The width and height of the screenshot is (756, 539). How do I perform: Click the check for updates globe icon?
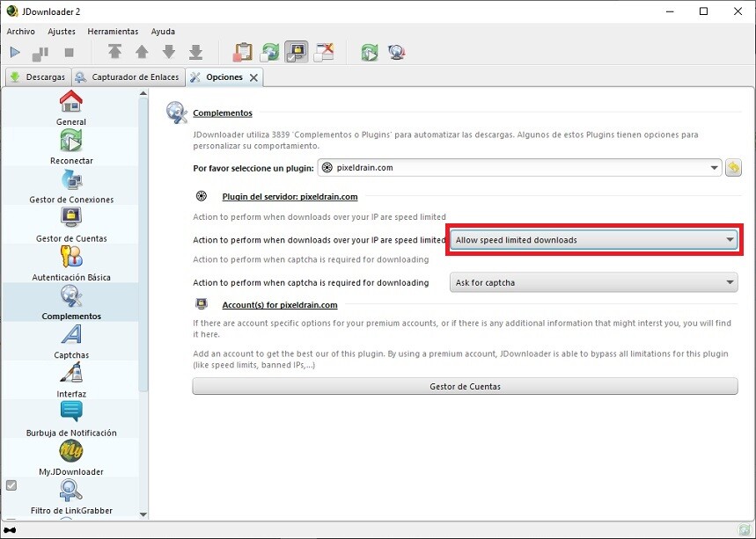click(396, 52)
